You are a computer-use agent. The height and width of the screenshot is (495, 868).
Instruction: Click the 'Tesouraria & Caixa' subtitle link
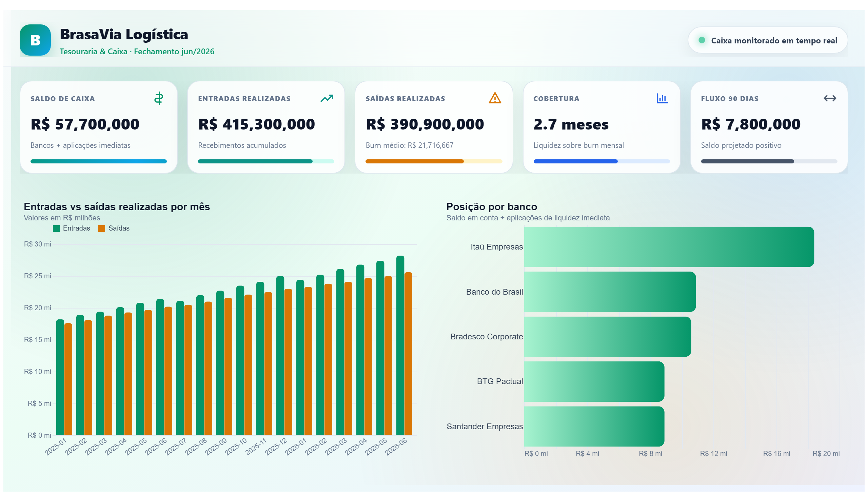point(94,51)
